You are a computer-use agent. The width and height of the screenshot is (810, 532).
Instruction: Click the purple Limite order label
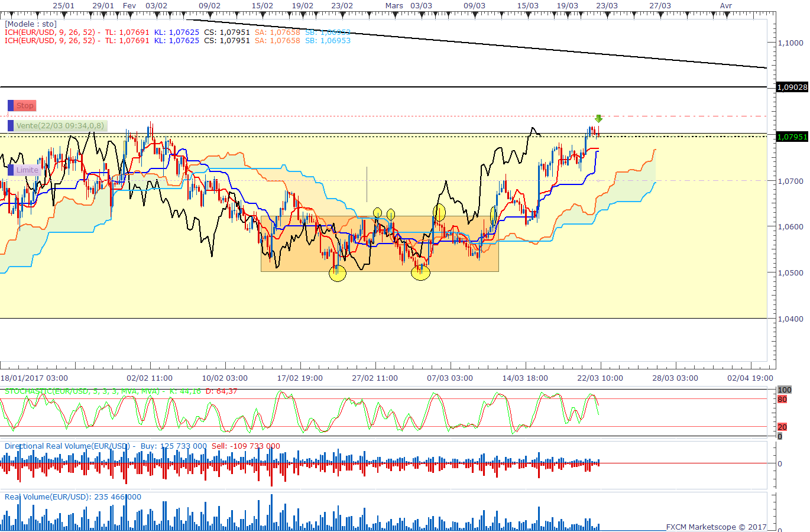tap(27, 170)
